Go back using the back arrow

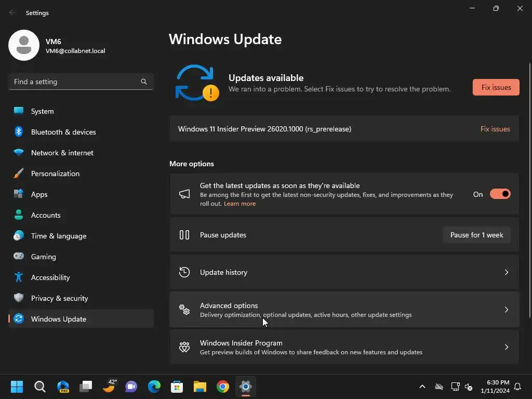(12, 12)
